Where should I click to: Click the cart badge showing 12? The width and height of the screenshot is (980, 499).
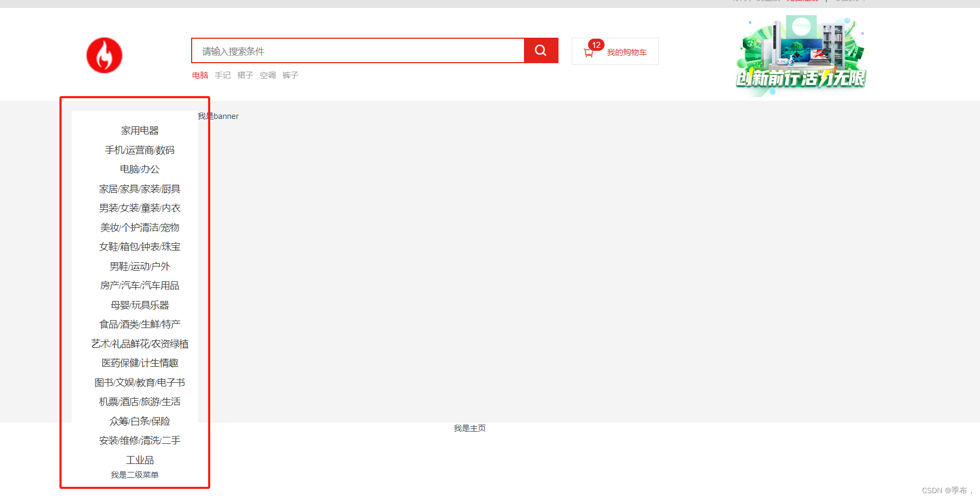pyautogui.click(x=596, y=45)
